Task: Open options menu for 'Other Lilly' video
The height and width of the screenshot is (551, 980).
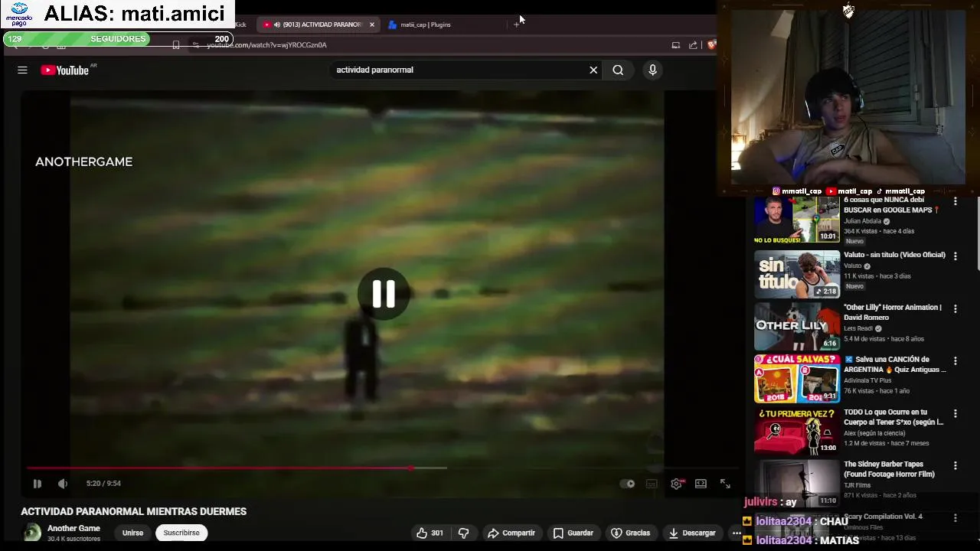Action: coord(955,308)
